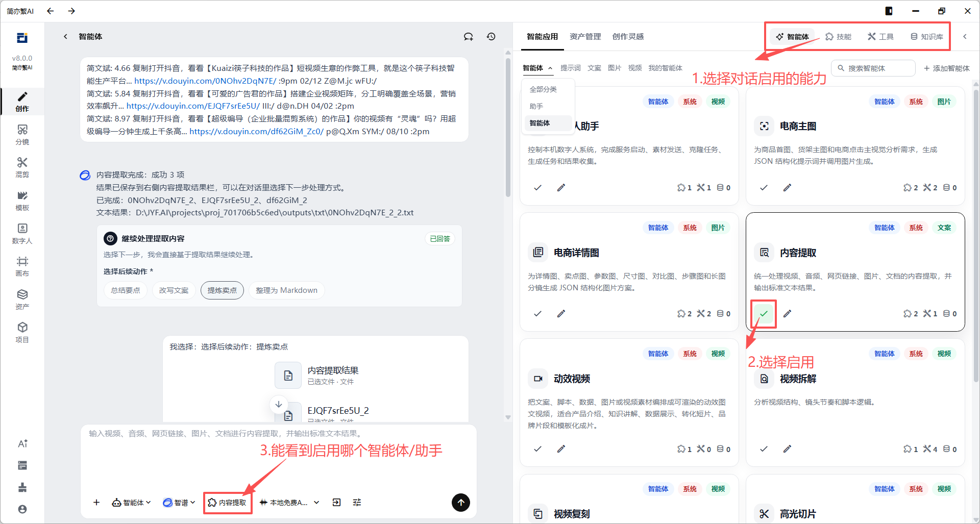980x524 pixels.
Task: Open the EJQF7srEe5U douyin link
Action: click(x=193, y=106)
